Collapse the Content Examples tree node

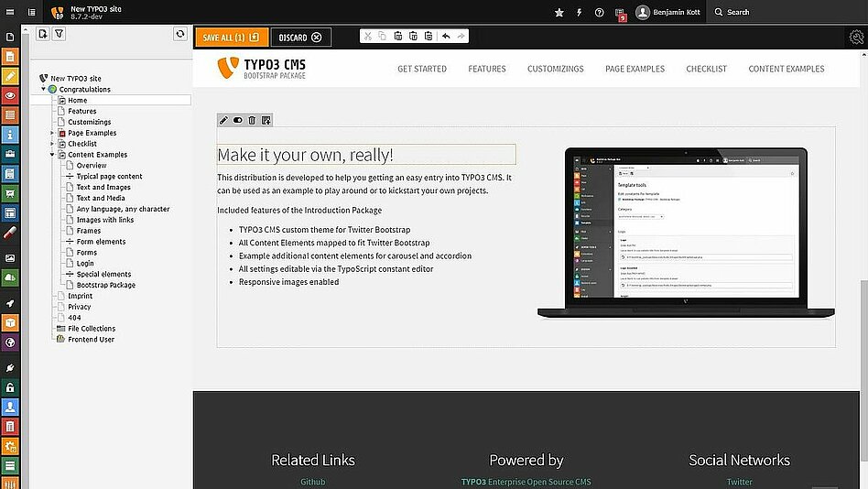coord(52,155)
